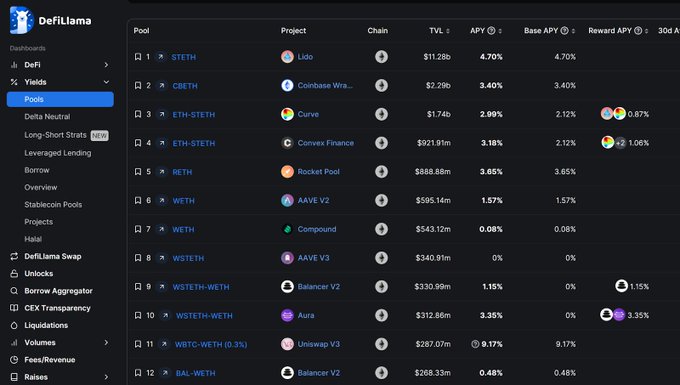The height and width of the screenshot is (385, 680).
Task: Click the Ethereum chain icon in the CBETH row
Action: pos(382,85)
